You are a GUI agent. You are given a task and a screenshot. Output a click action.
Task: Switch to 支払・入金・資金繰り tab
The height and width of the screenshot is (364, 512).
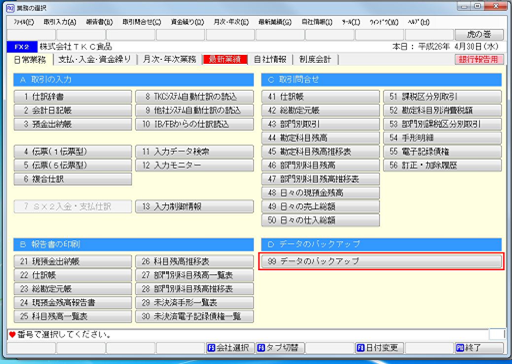click(x=95, y=60)
